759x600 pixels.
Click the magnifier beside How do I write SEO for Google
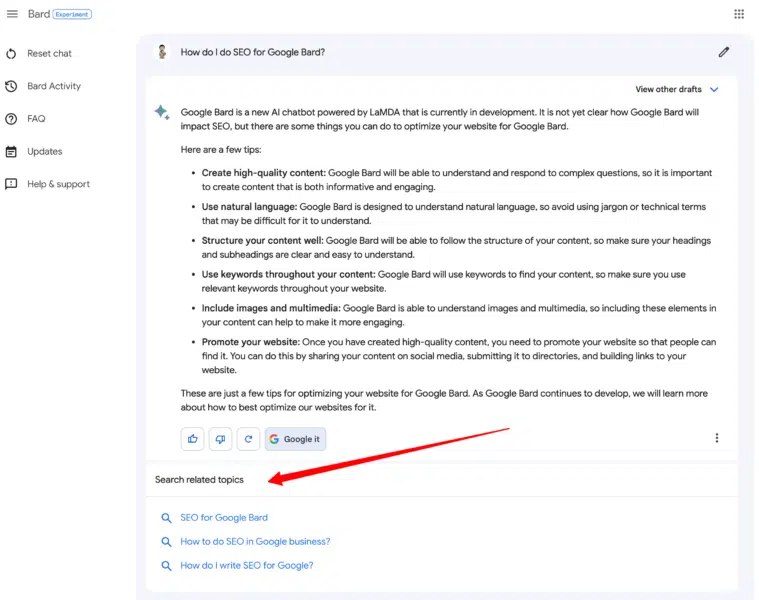(166, 565)
